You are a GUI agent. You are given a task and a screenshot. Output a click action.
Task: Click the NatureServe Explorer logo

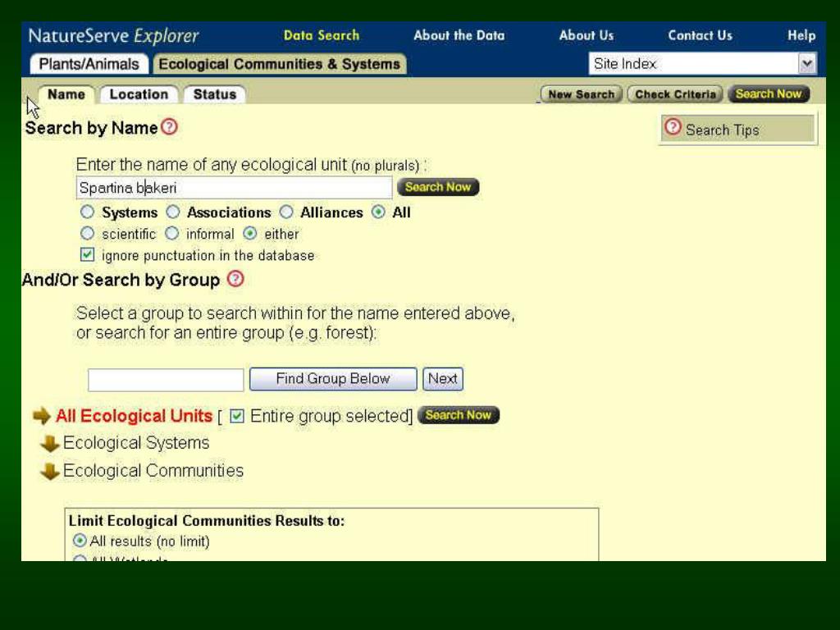click(113, 36)
